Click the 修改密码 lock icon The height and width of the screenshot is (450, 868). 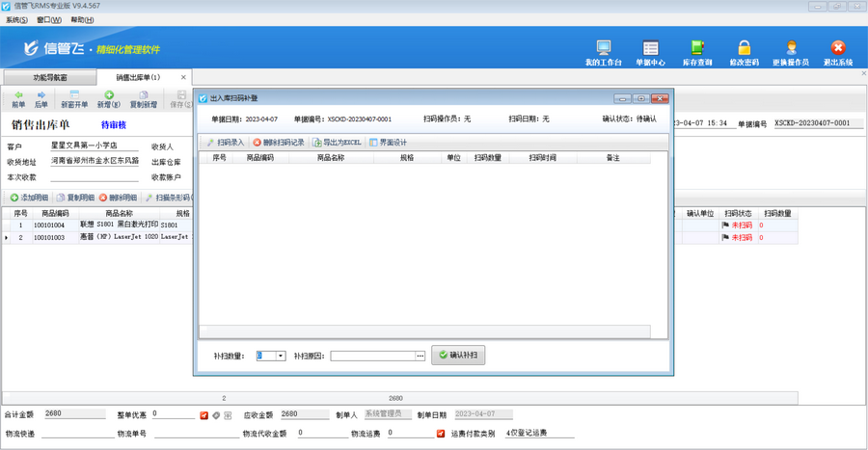[x=744, y=52]
